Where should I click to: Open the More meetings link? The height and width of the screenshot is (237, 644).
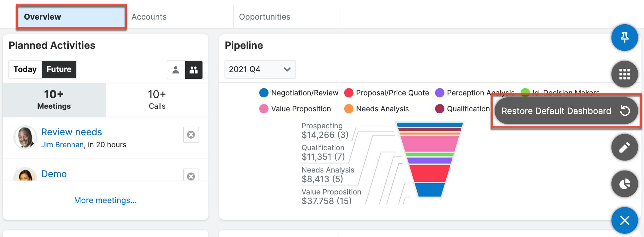point(105,200)
